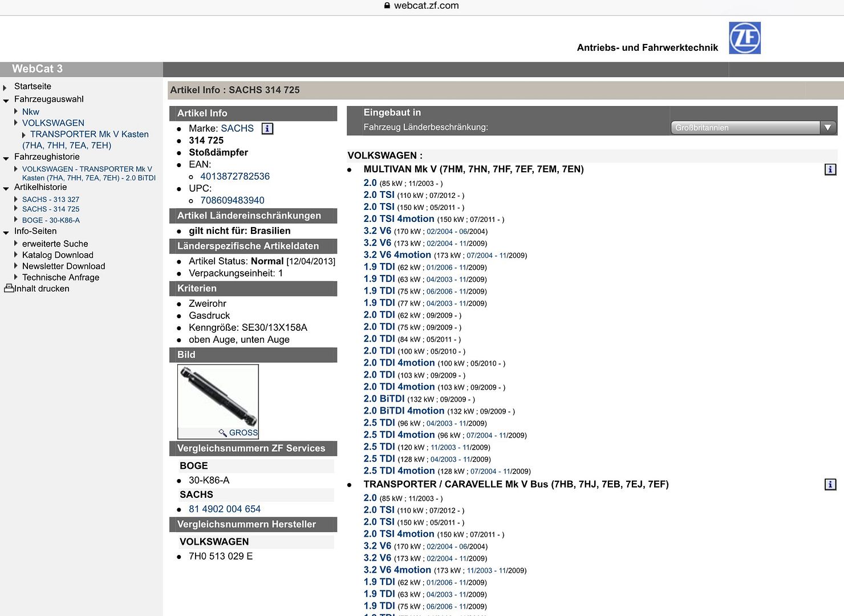Click UPC number 708609483940
The height and width of the screenshot is (616, 844).
point(232,200)
